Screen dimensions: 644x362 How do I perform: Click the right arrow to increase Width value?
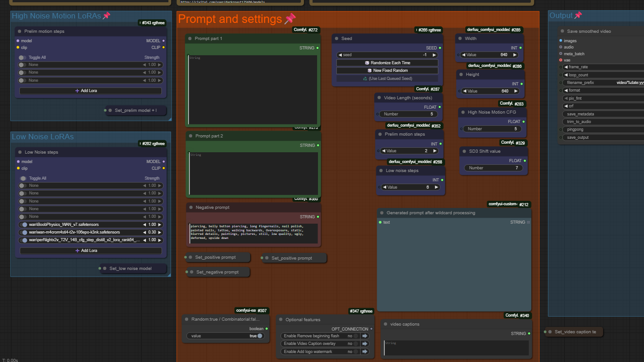pos(516,55)
